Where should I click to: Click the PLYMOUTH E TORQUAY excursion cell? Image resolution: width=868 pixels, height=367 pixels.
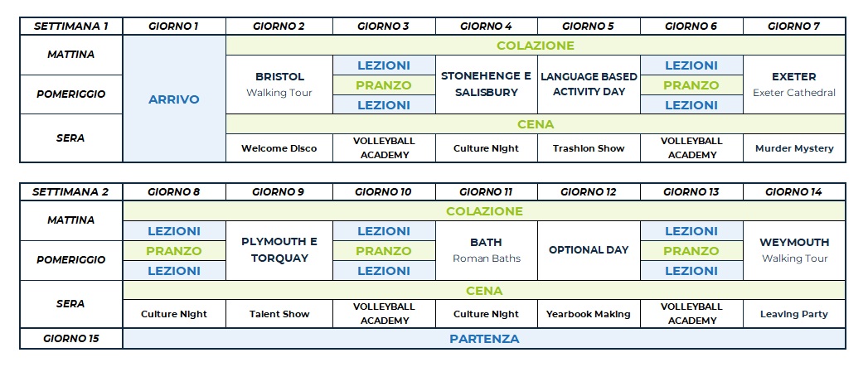coord(279,250)
